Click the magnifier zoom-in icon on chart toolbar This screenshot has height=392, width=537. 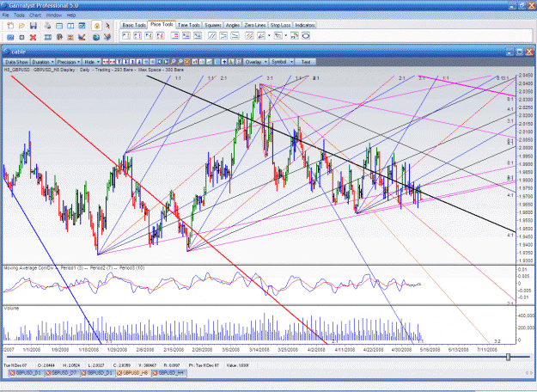click(174, 62)
